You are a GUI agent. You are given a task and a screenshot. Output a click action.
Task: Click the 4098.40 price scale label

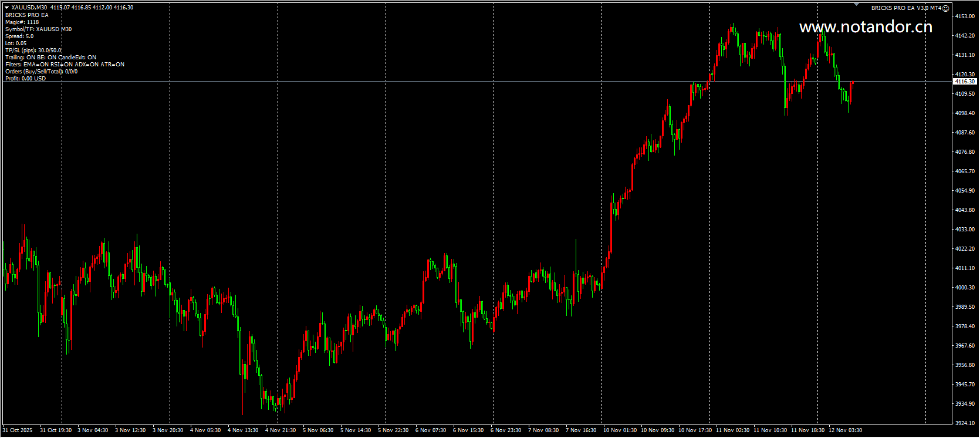[x=965, y=113]
